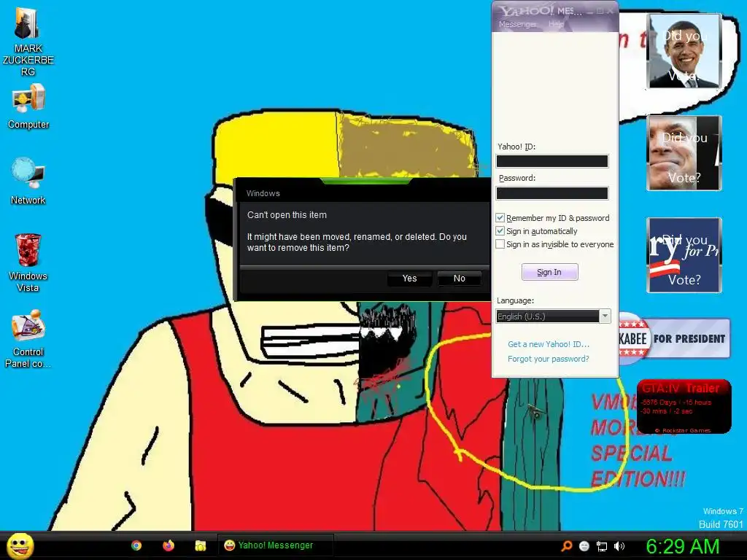Open the MARK ZUCKERBERG desktop icon
The image size is (747, 560).
click(x=28, y=42)
